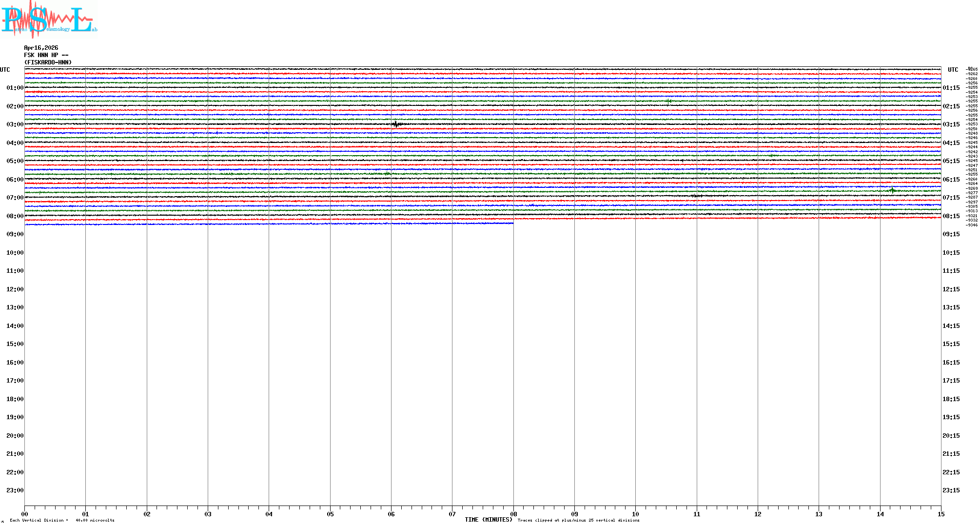Click the TIME (MINUTES) axis title
980x527 pixels.
[488, 520]
